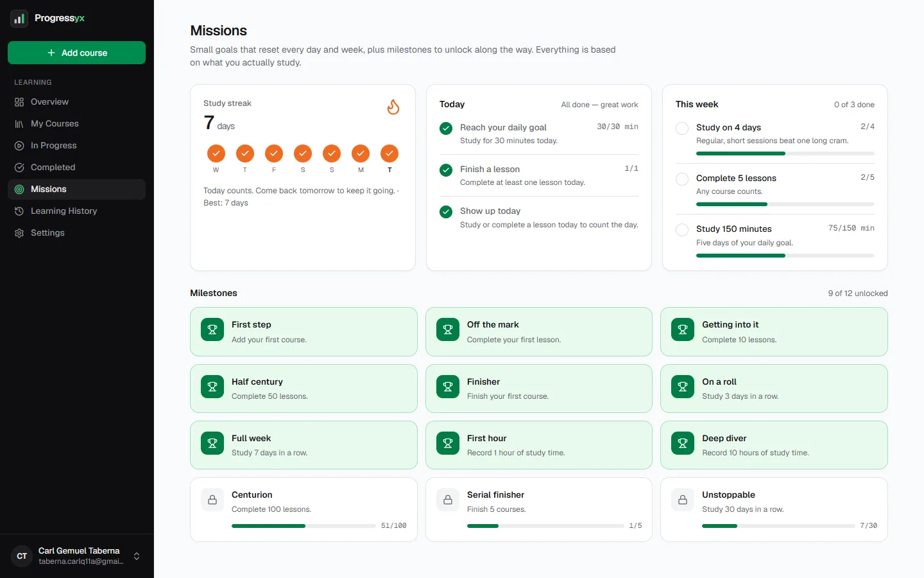Click the trophy icon on Deep diver
The width and height of the screenshot is (924, 578).
[x=683, y=443]
